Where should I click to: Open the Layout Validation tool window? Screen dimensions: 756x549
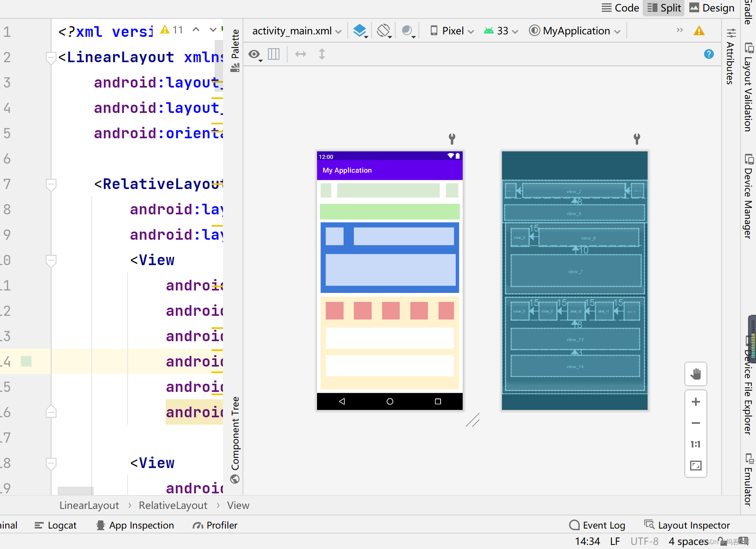[x=748, y=87]
